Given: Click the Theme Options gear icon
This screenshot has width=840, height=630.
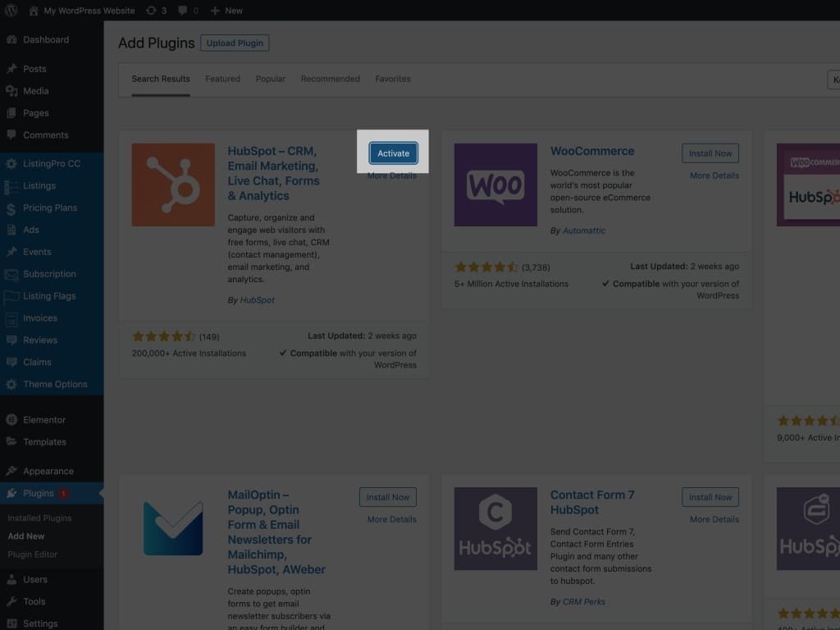Looking at the screenshot, I should pyautogui.click(x=11, y=384).
